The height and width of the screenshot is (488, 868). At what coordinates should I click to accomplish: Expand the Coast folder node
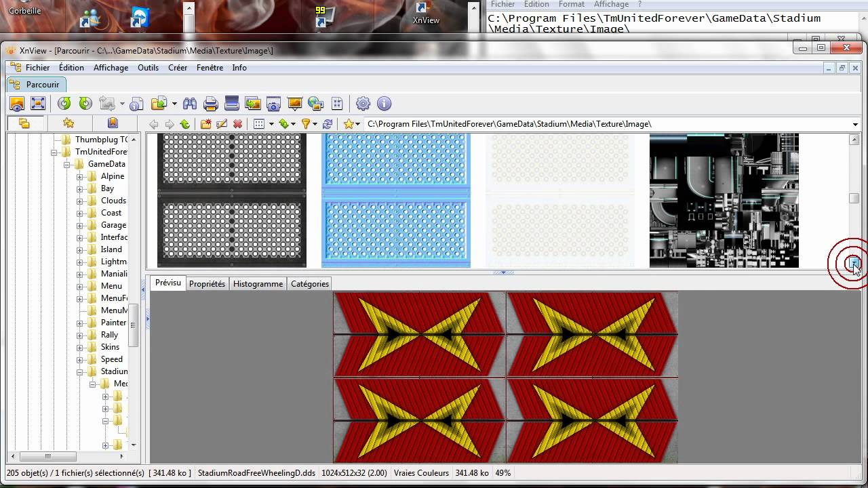pos(79,213)
